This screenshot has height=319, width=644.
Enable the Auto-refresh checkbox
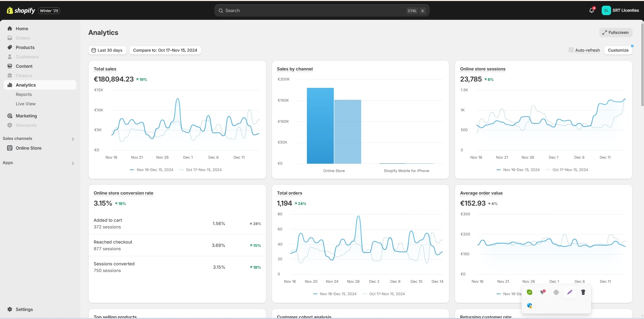(x=571, y=50)
